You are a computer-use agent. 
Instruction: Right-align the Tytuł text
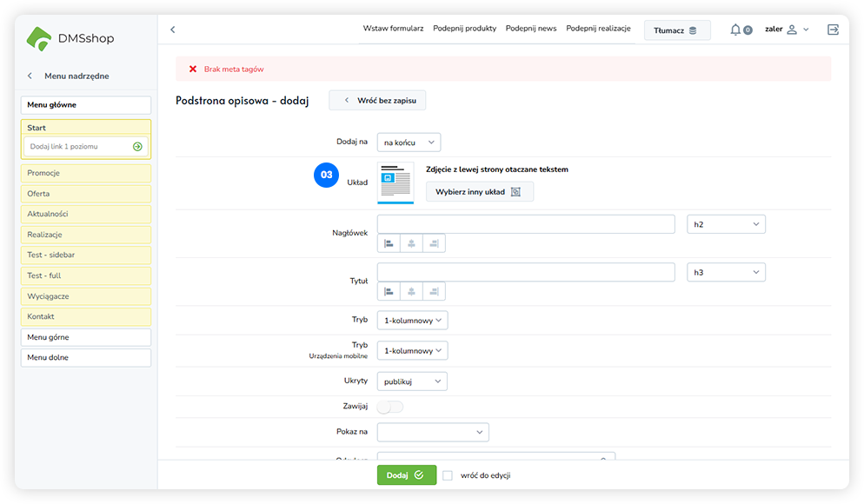(x=434, y=291)
